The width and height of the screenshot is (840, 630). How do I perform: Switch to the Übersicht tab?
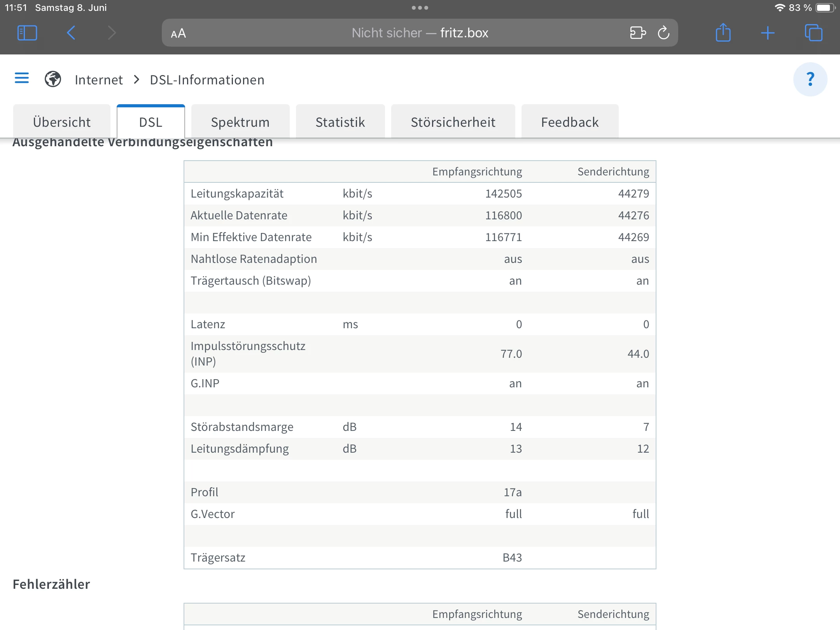[62, 122]
